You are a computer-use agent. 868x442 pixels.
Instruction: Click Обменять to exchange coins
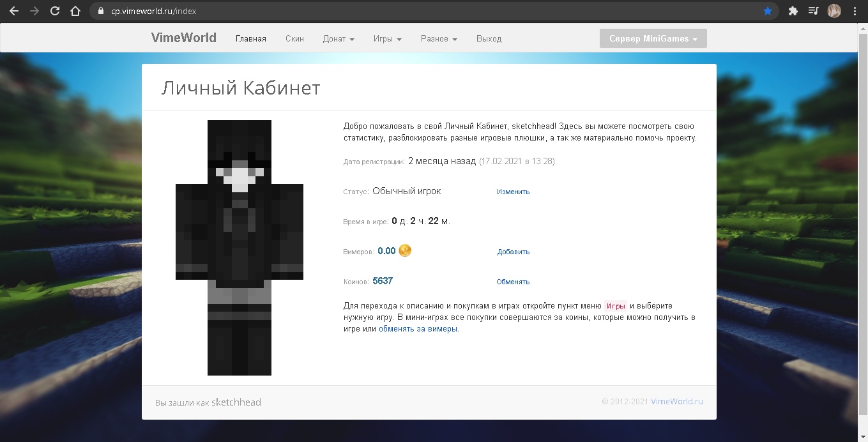coord(513,282)
